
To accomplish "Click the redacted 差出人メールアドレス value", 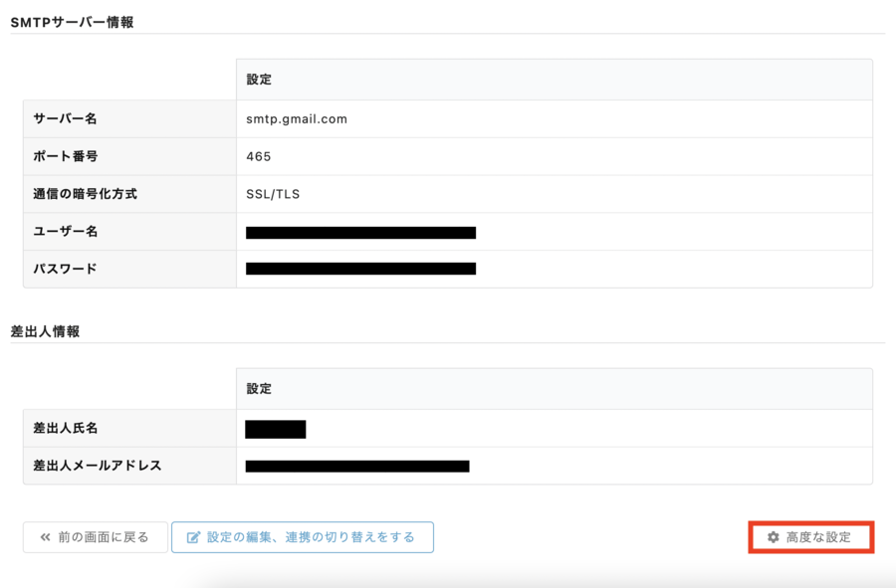I will point(357,466).
